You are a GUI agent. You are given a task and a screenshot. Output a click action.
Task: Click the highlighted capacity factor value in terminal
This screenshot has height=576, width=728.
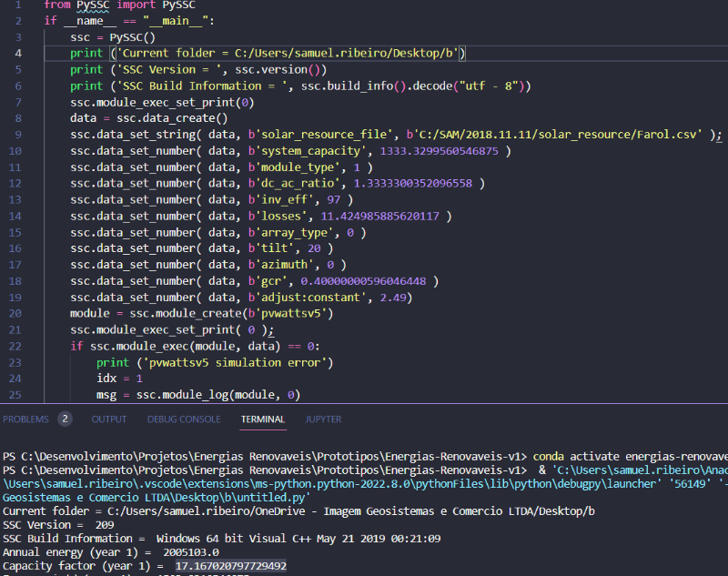(231, 565)
